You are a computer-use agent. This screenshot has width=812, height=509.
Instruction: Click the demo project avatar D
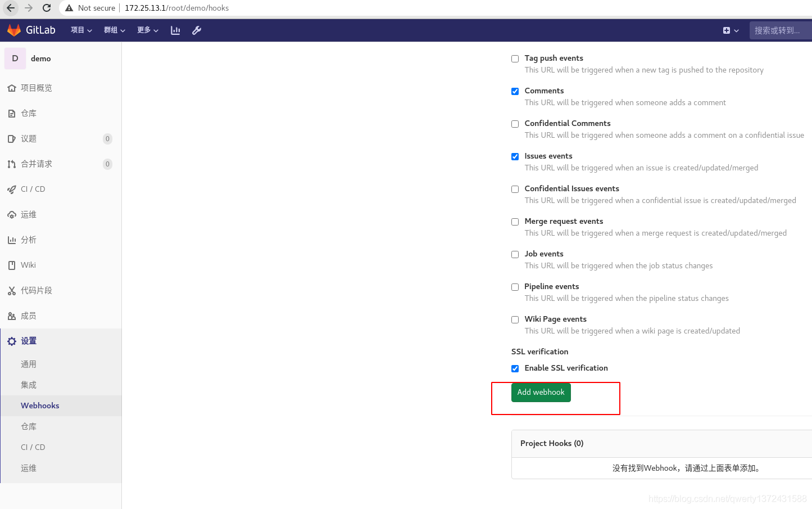pos(15,58)
